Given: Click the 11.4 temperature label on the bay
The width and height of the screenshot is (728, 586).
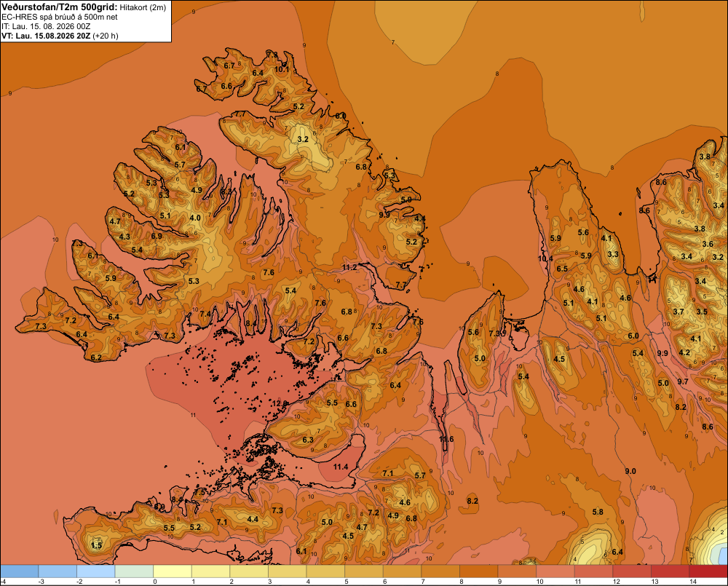Looking at the screenshot, I should pos(341,466).
